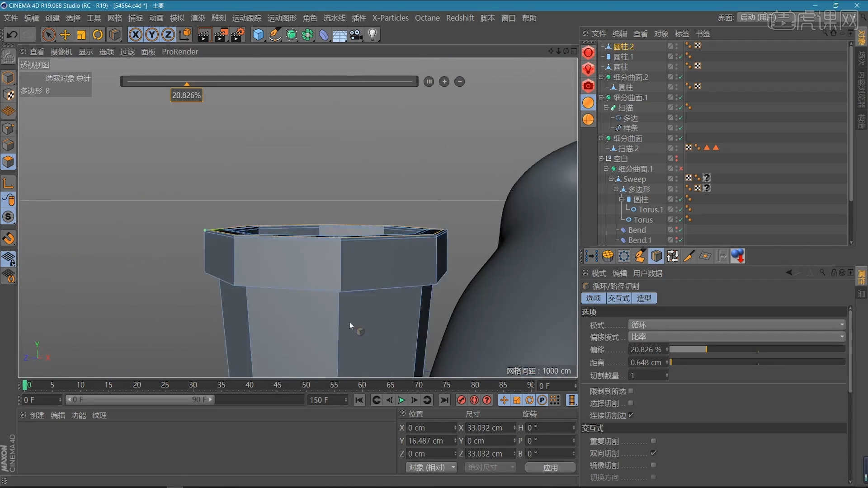Click the 偏移 percentage slider bar
The image size is (868, 488).
point(757,349)
